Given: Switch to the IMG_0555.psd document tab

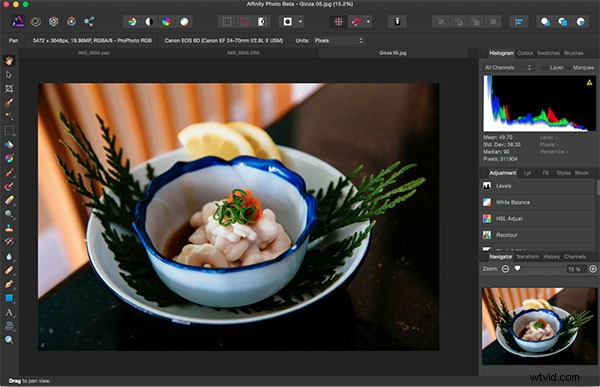Looking at the screenshot, I should 94,53.
